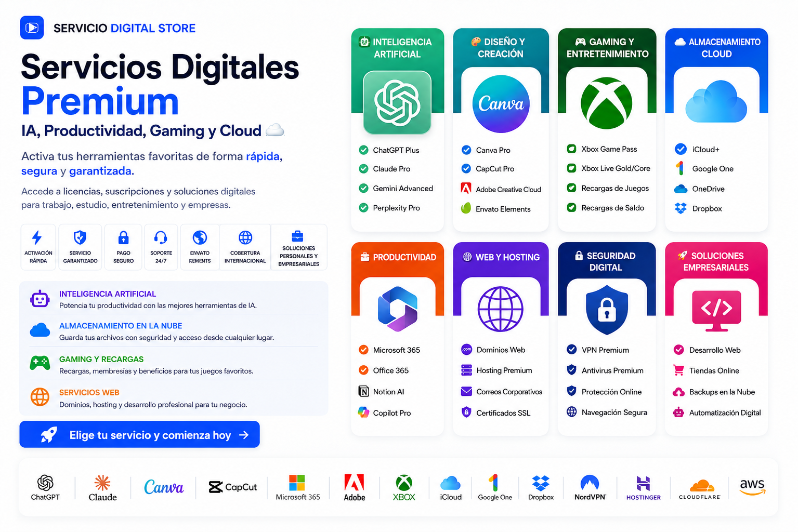Click the round Canva logo in the Diseño y Creación card
Viewport: 798px width, 532px height.
click(x=501, y=104)
